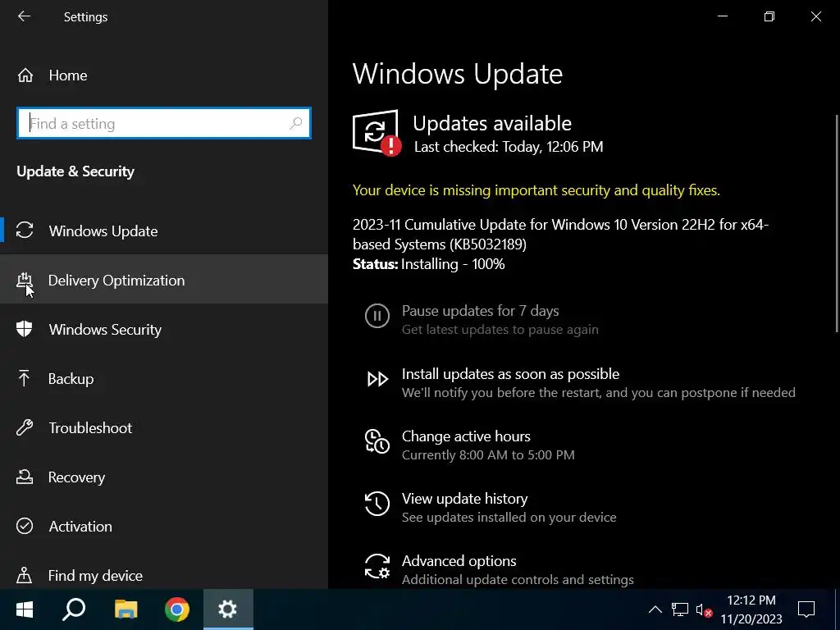Click the Update & Security heading
Image resolution: width=840 pixels, height=630 pixels.
point(75,171)
